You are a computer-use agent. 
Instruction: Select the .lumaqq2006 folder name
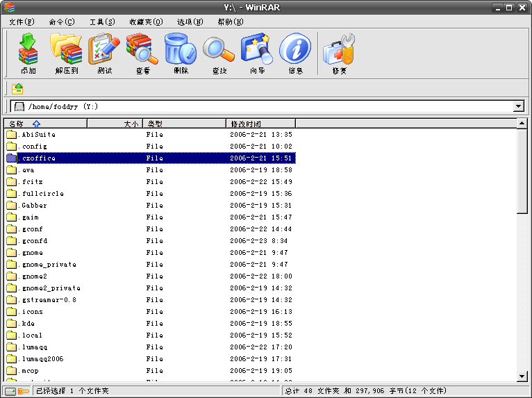pyautogui.click(x=41, y=359)
